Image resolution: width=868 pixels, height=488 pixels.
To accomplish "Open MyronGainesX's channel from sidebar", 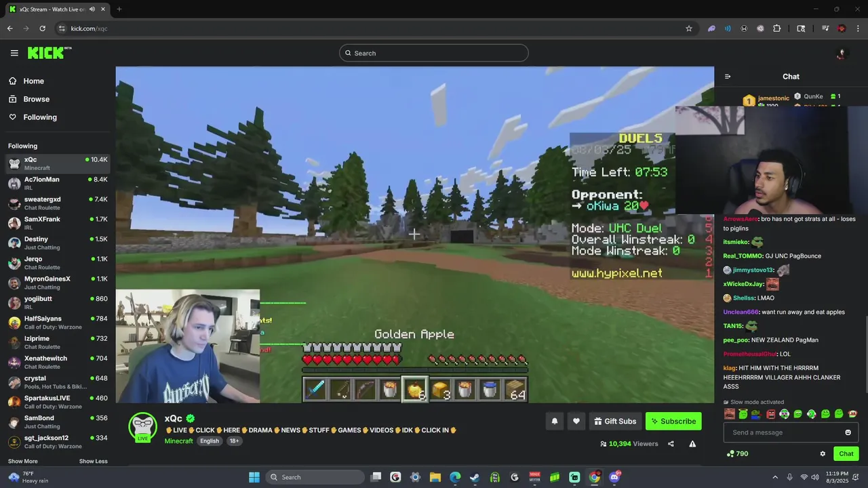I will (x=58, y=283).
